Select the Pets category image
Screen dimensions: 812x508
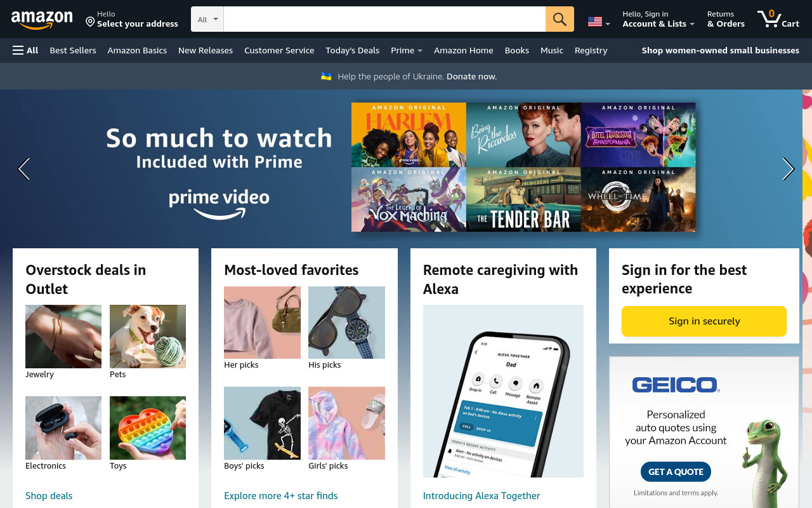tap(148, 337)
